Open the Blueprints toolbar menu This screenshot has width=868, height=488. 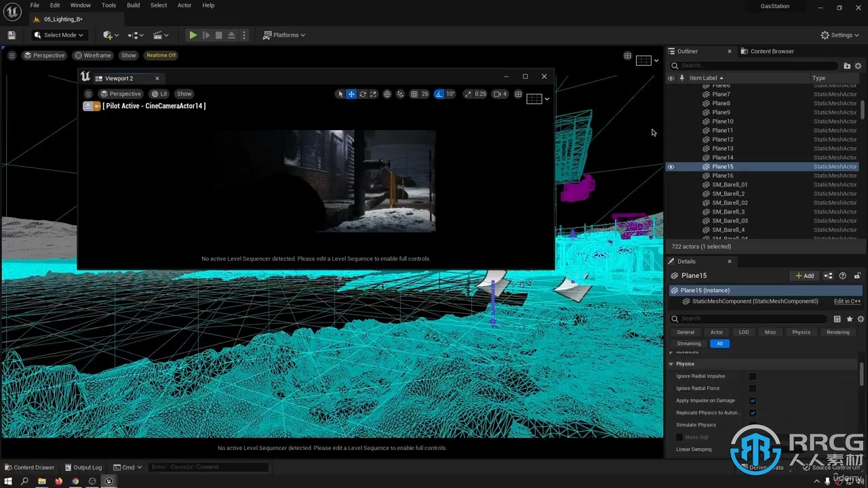[136, 35]
